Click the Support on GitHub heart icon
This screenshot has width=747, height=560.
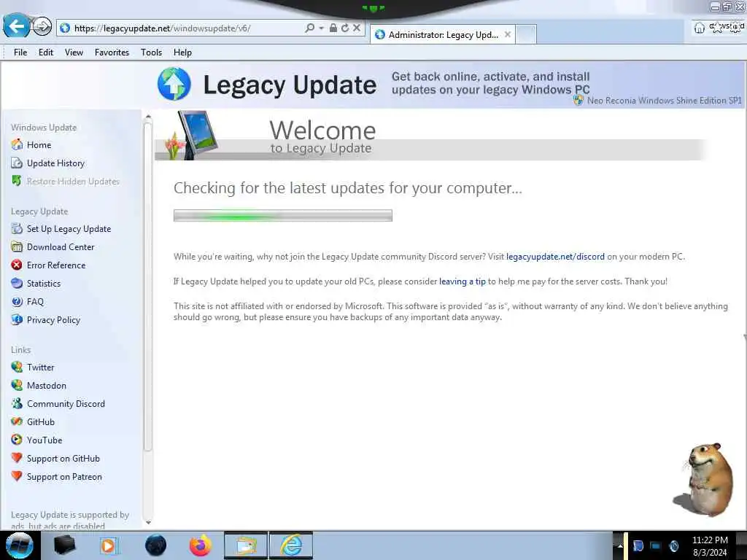click(17, 458)
